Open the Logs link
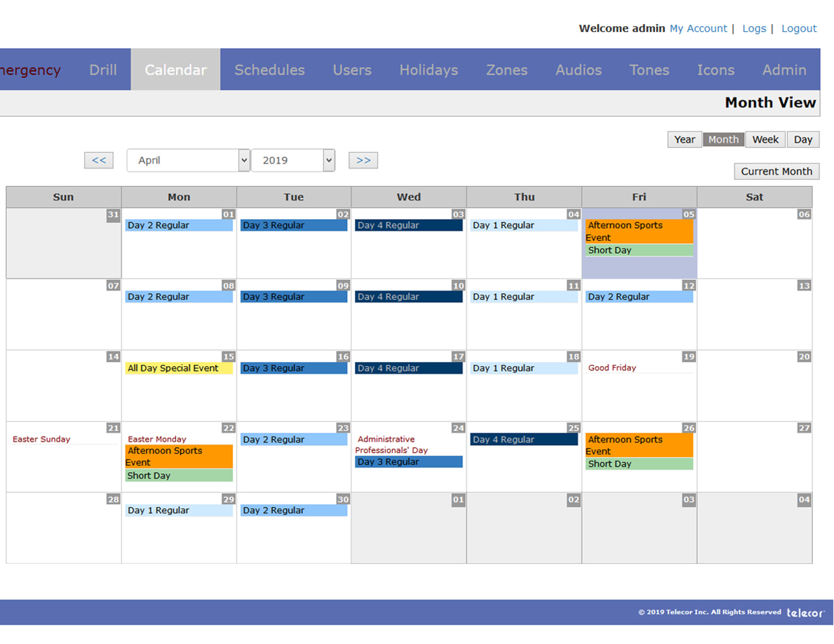This screenshot has height=644, width=834. (754, 28)
